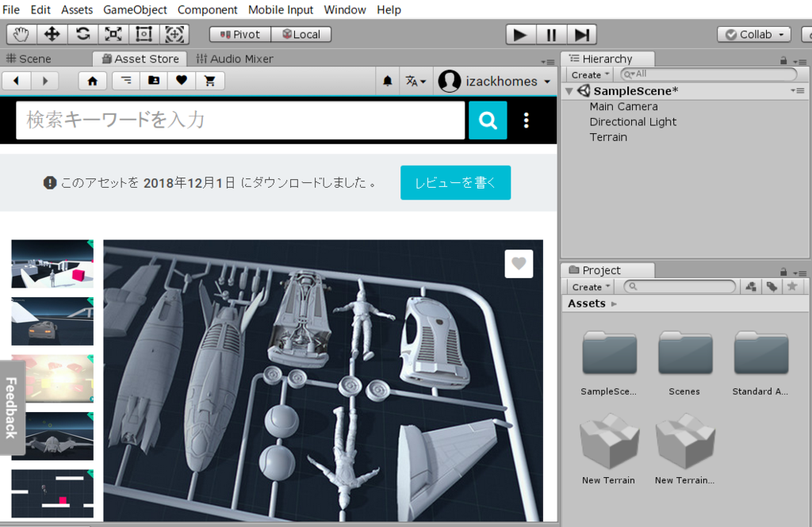Open SampleScene options menu icon
This screenshot has height=527, width=812.
pyautogui.click(x=798, y=90)
